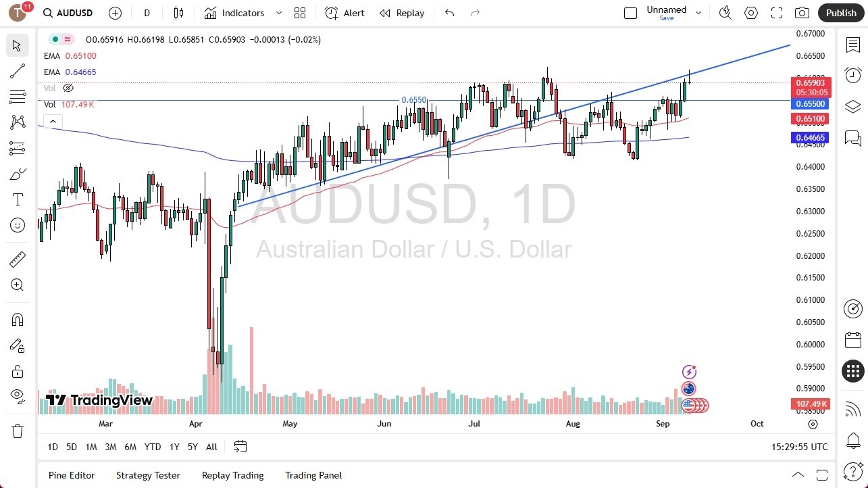Viewport: 868px width, 488px height.
Task: Open the Strategy Tester tab
Action: [x=148, y=475]
